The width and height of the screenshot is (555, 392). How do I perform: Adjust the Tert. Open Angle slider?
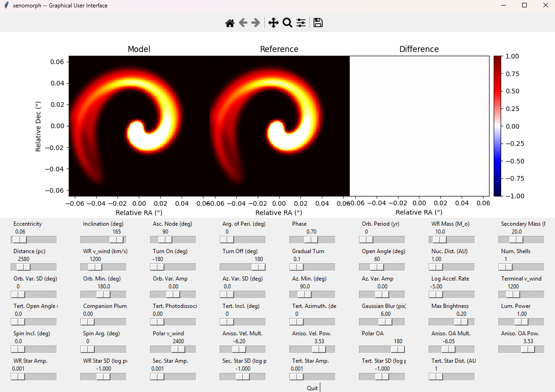33,322
